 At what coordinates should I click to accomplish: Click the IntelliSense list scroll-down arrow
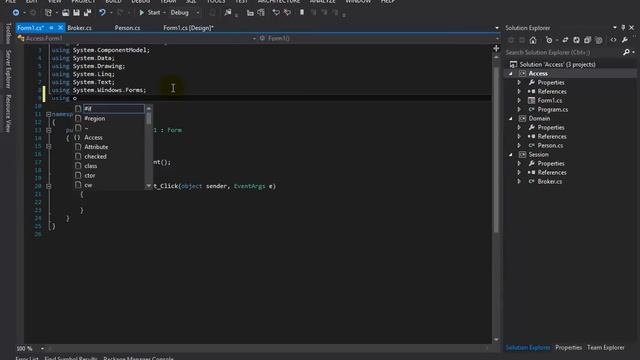coord(149,186)
